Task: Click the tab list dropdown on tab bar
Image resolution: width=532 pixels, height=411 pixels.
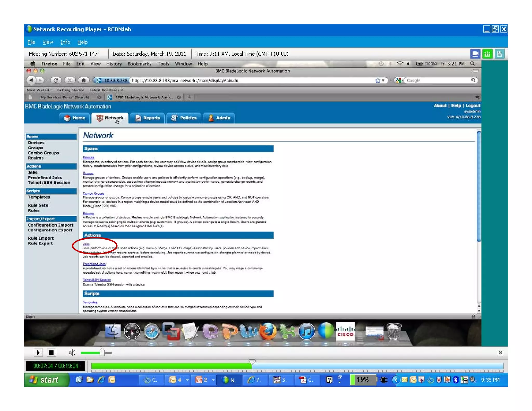Action: 477,97
